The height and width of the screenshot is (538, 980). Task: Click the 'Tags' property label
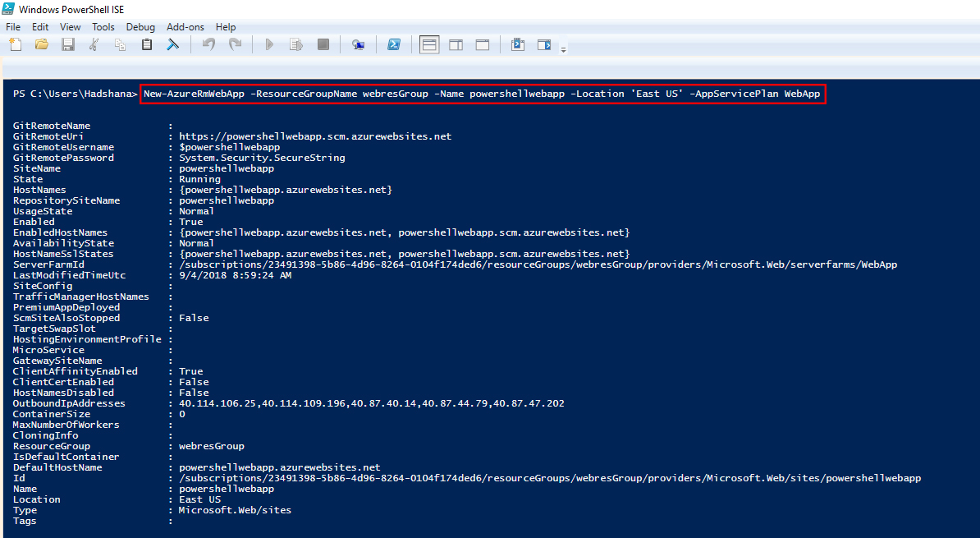pyautogui.click(x=25, y=521)
